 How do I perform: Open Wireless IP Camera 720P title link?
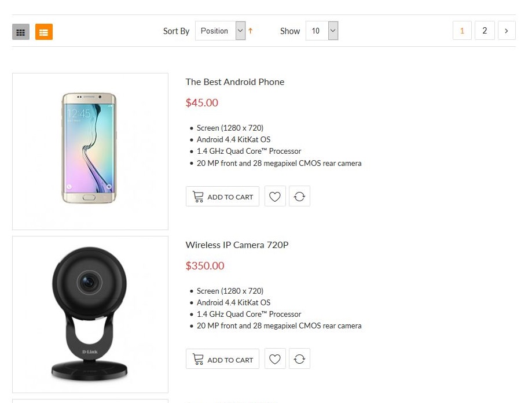(237, 245)
